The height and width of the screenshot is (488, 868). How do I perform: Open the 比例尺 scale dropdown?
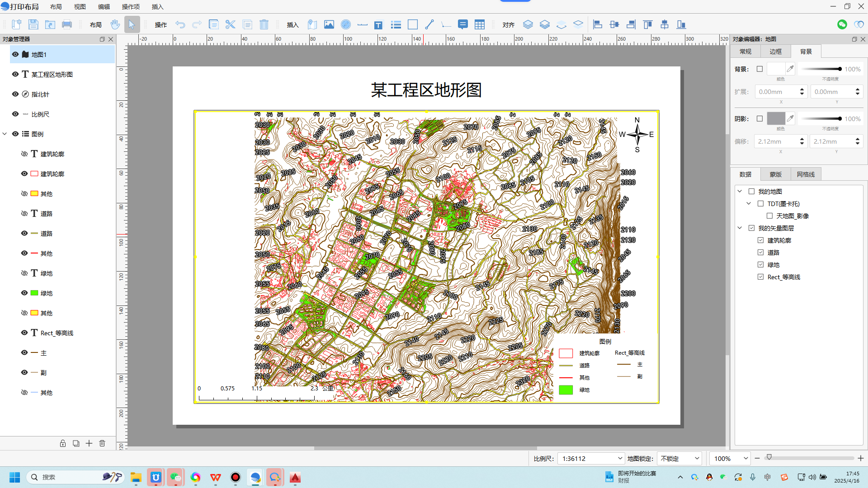pyautogui.click(x=620, y=458)
